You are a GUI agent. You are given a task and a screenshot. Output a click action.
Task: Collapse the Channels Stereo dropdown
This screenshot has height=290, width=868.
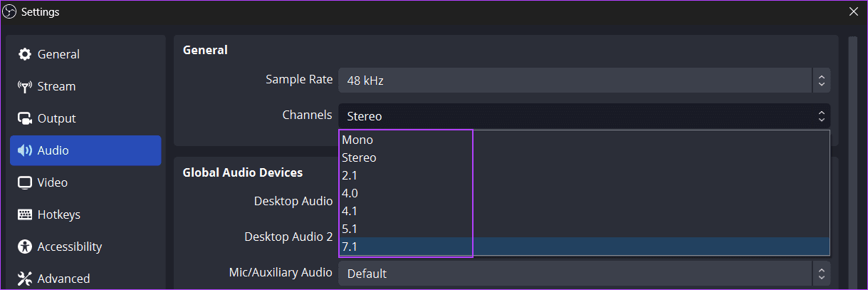(x=584, y=116)
